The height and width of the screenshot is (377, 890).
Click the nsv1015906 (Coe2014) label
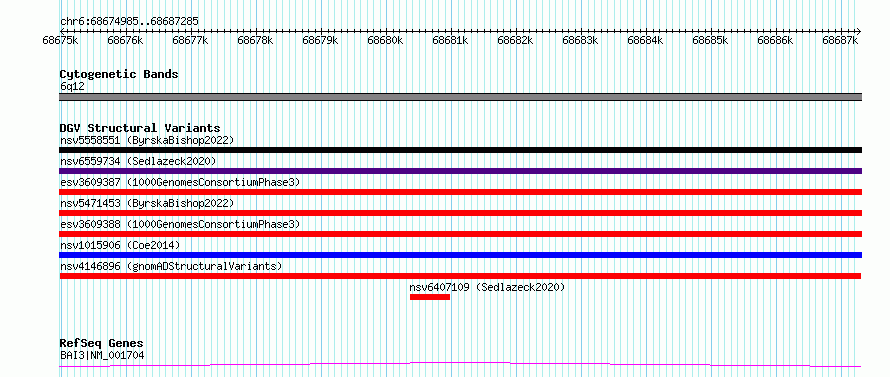(120, 245)
